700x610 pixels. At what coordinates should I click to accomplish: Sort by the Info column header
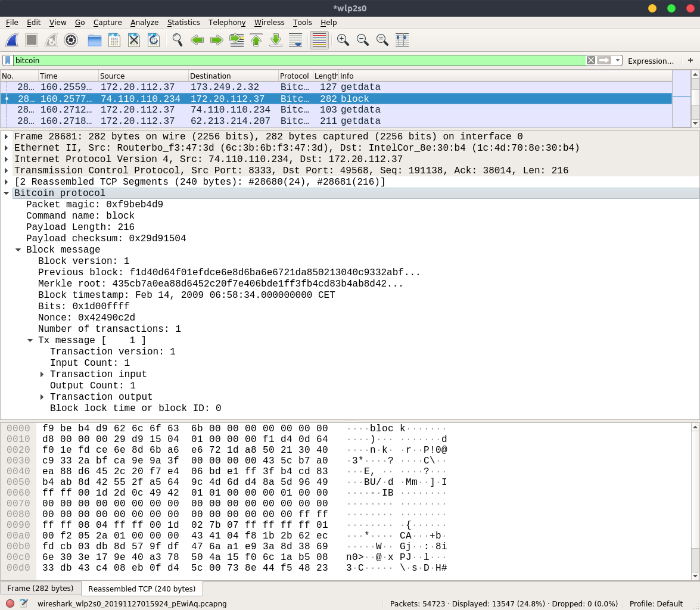pos(505,76)
